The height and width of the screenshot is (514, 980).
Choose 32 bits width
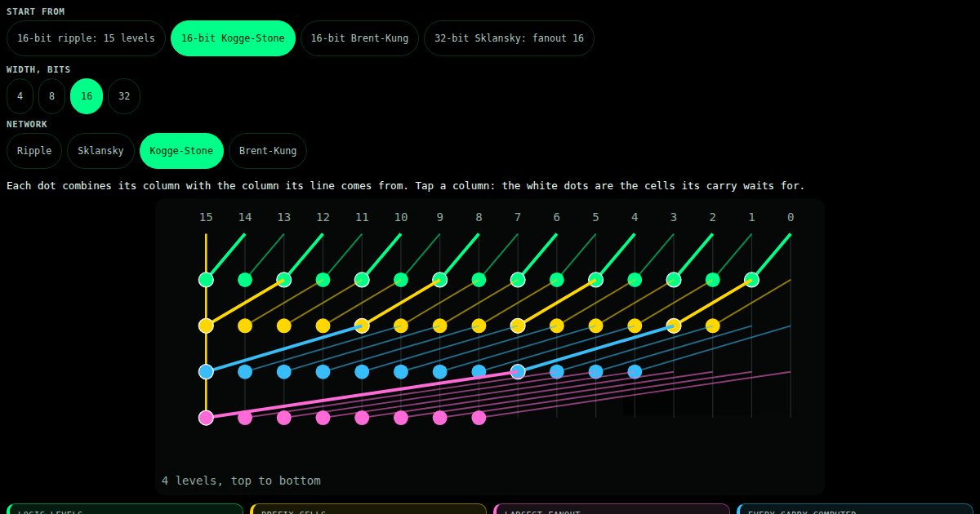coord(124,96)
